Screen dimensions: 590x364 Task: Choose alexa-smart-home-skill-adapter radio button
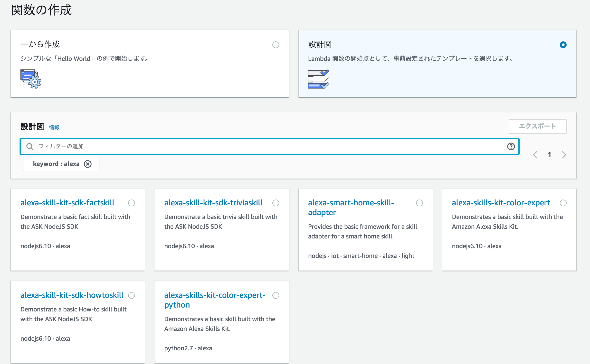click(x=419, y=203)
